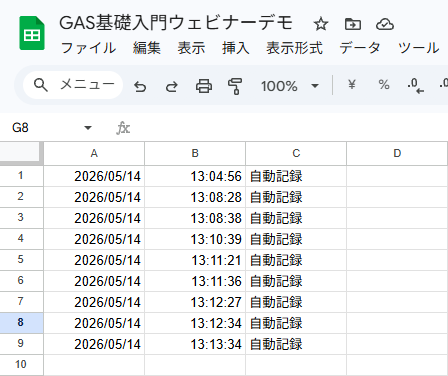Click cell with time 13:08:28
This screenshot has width=448, height=376.
[195, 197]
